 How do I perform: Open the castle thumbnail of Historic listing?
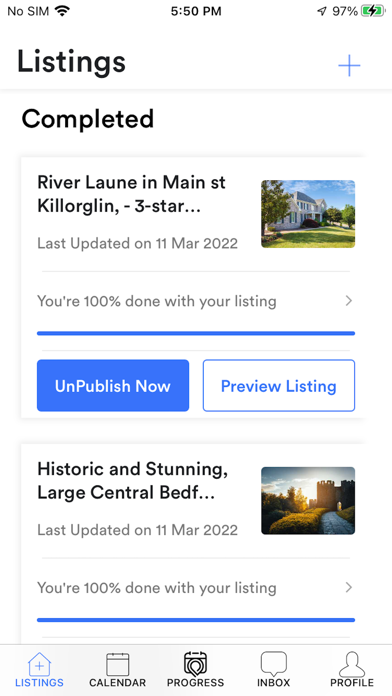308,501
